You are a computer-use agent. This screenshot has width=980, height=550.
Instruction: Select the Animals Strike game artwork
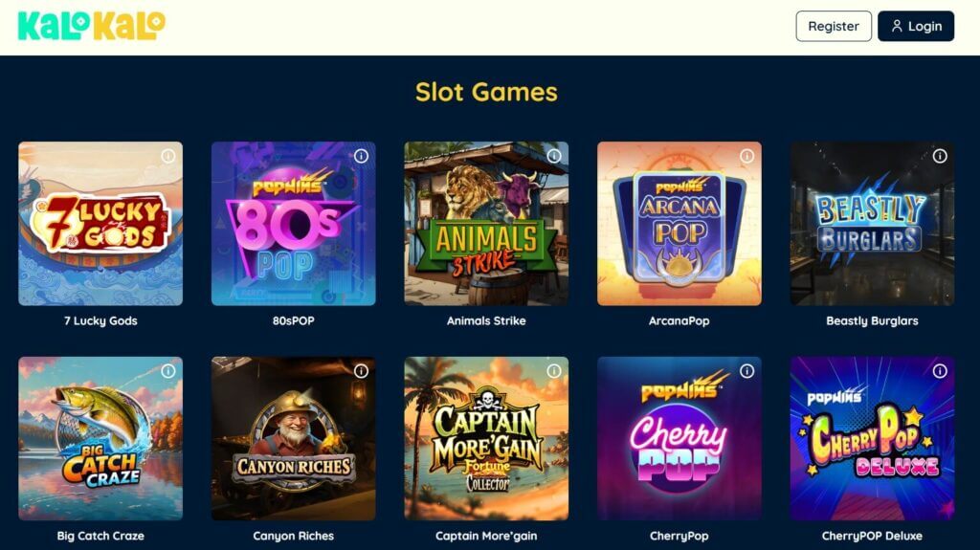[486, 224]
